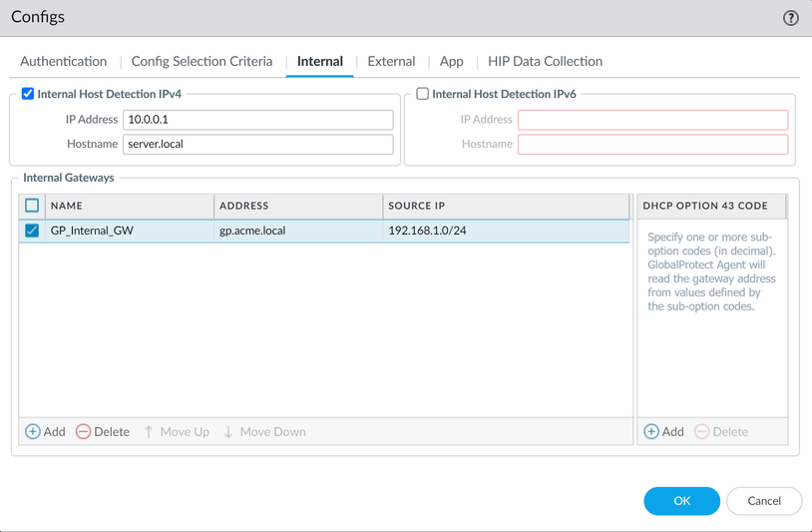812x532 pixels.
Task: Go to the External tab
Action: click(391, 61)
